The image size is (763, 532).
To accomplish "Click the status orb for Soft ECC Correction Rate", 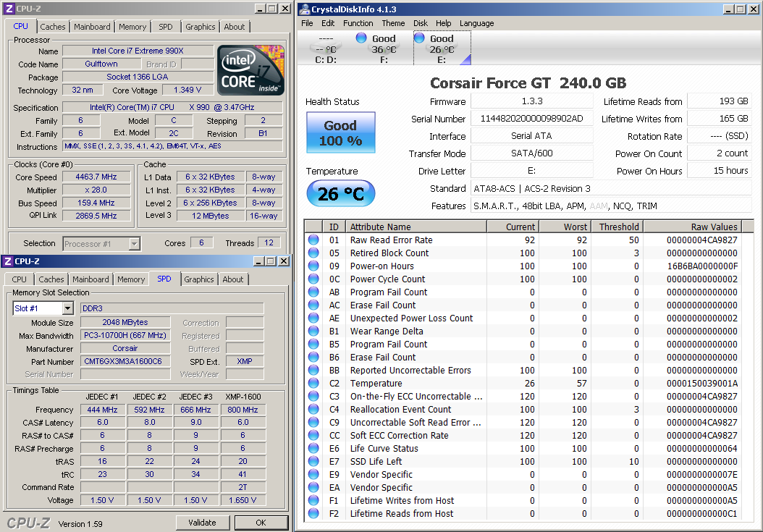I will [313, 436].
